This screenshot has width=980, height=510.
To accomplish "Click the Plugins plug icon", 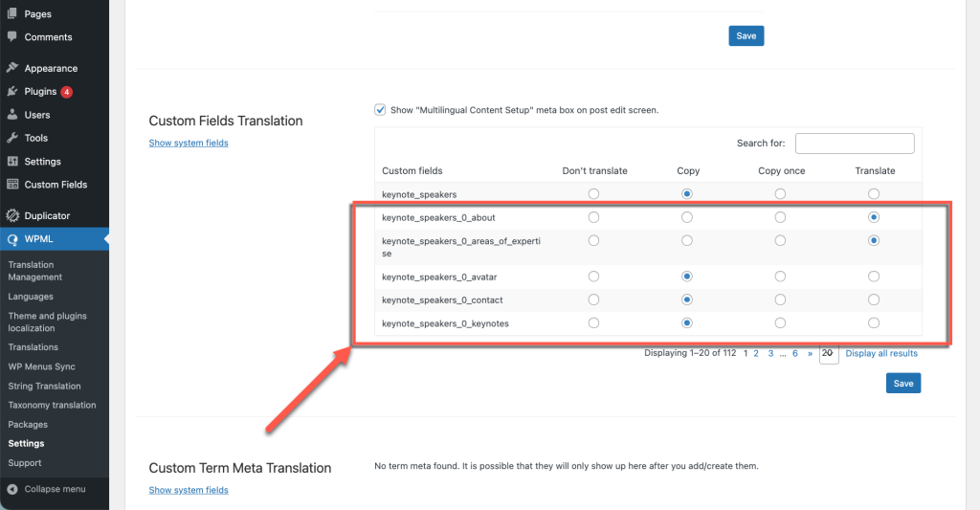I will coord(11,91).
